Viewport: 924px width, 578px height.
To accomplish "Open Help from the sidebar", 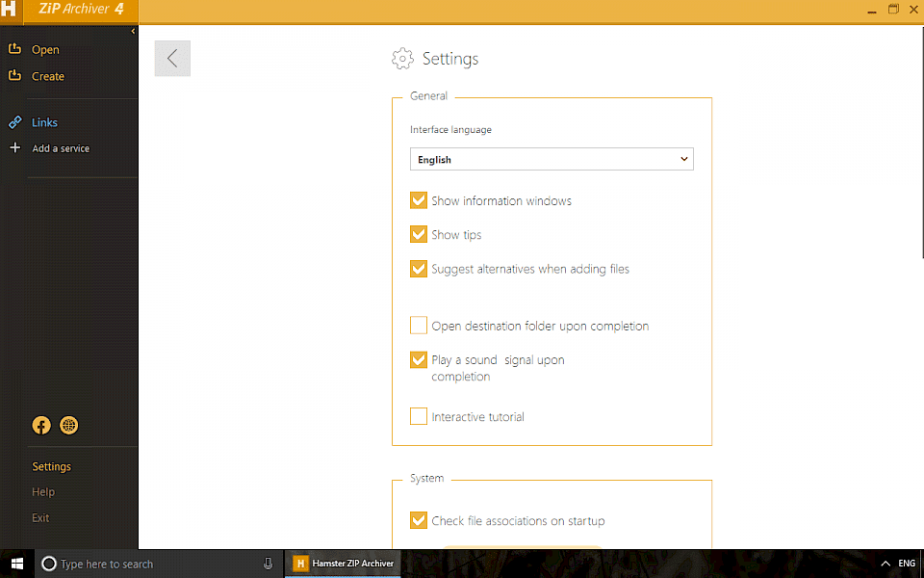I will click(x=43, y=492).
